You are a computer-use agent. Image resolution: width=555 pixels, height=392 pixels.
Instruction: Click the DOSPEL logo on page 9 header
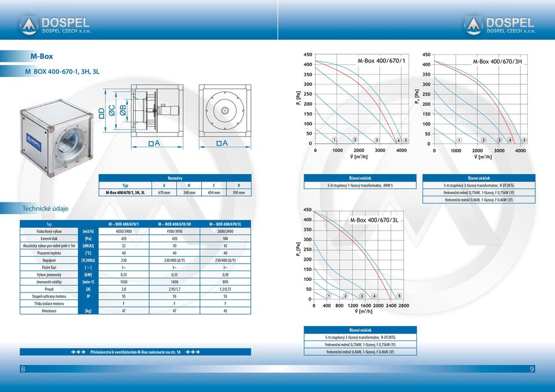point(499,25)
